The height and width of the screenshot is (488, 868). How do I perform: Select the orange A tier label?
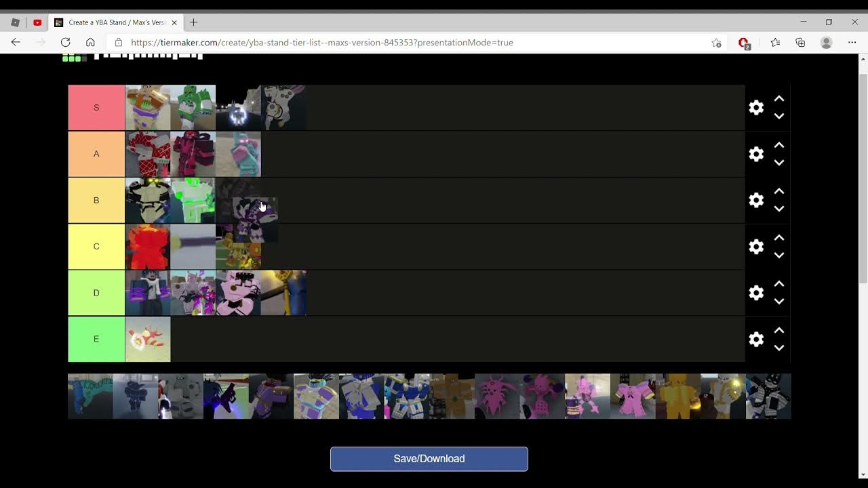pyautogui.click(x=96, y=154)
